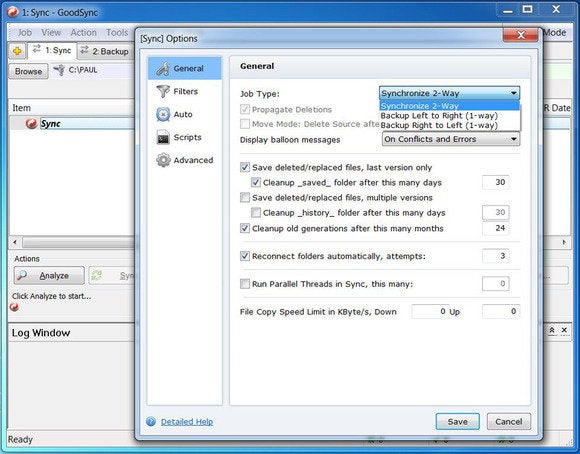The width and height of the screenshot is (580, 454).
Task: Click the status icon under Click Analyze
Action: click(x=14, y=307)
